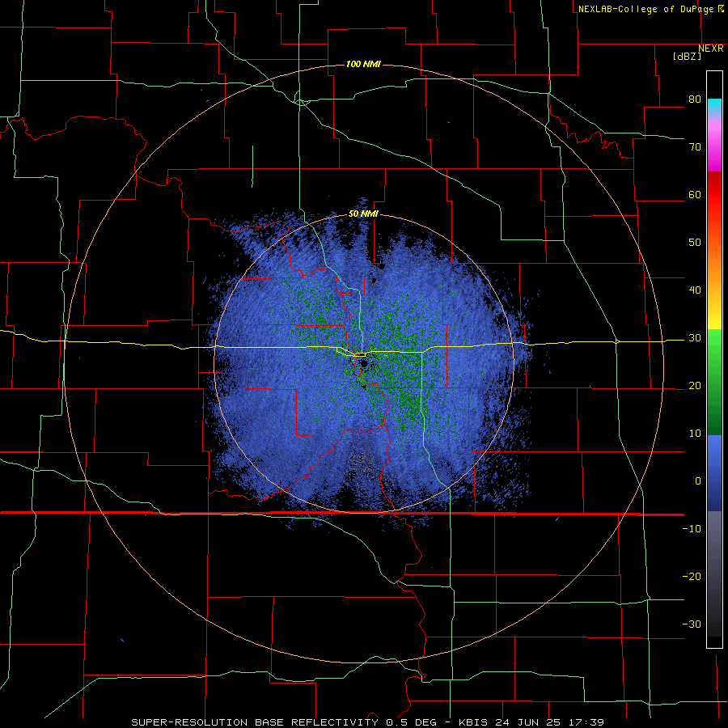The image size is (728, 728).
Task: Click the -30 dBZ scale value
Action: pyautogui.click(x=692, y=624)
